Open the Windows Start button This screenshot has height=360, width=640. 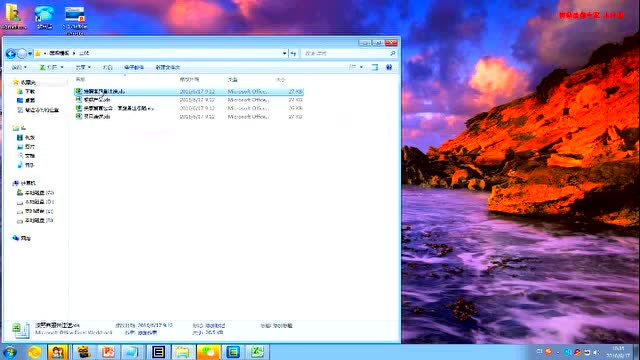pos(10,352)
